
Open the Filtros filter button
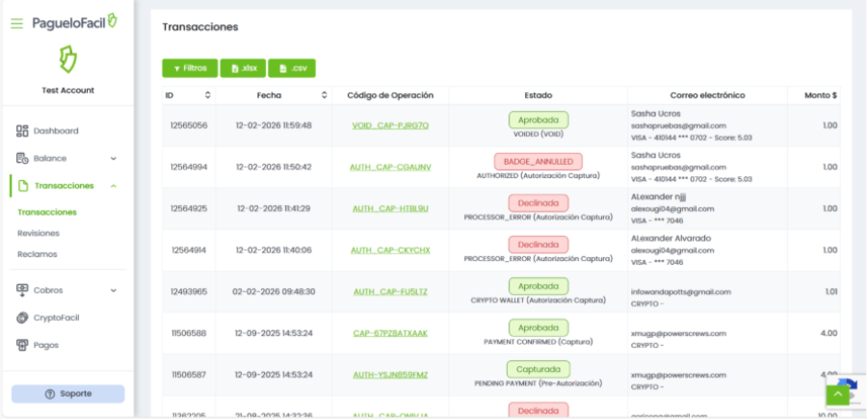(x=190, y=68)
